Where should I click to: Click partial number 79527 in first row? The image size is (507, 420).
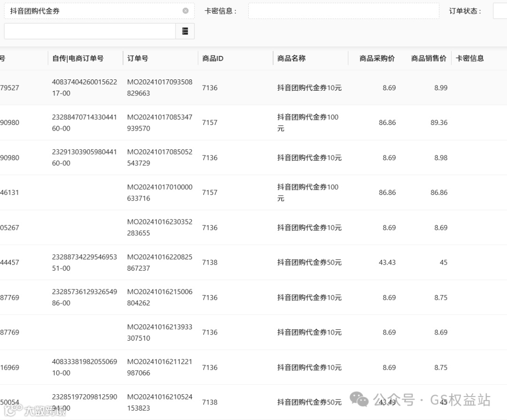[9, 88]
